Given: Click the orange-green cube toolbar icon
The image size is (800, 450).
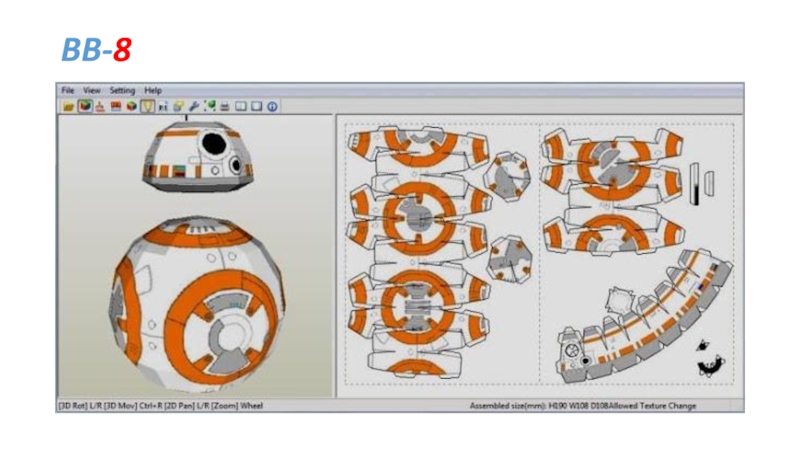Looking at the screenshot, I should 131,106.
